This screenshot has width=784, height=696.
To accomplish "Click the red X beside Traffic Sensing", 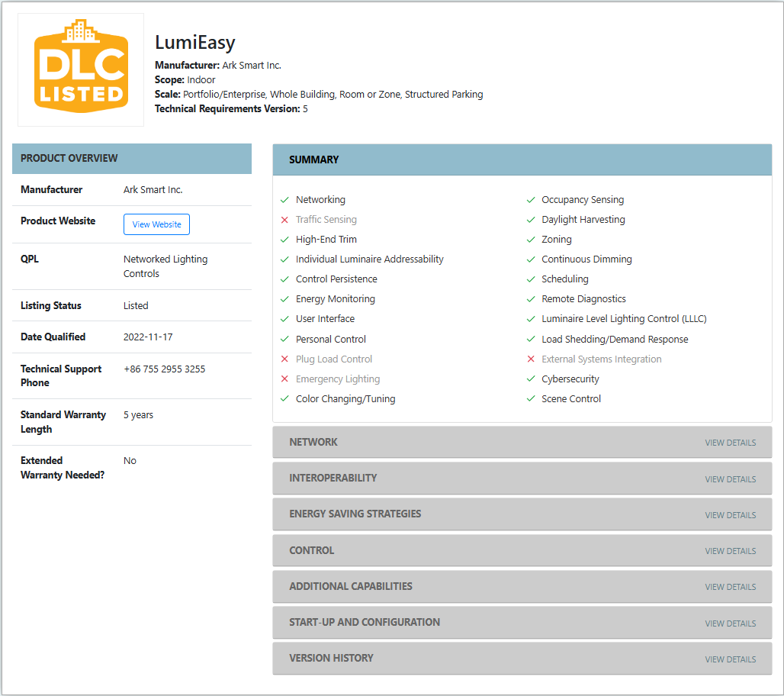I will click(x=284, y=220).
